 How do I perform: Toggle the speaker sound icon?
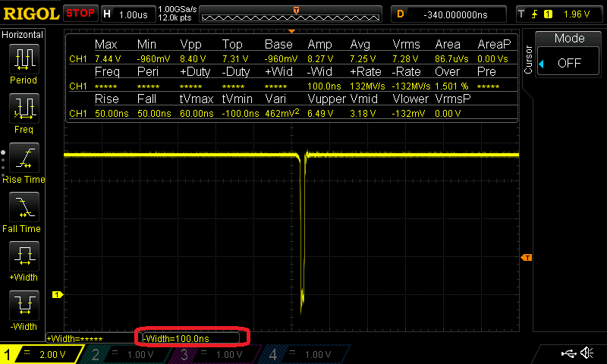point(587,353)
